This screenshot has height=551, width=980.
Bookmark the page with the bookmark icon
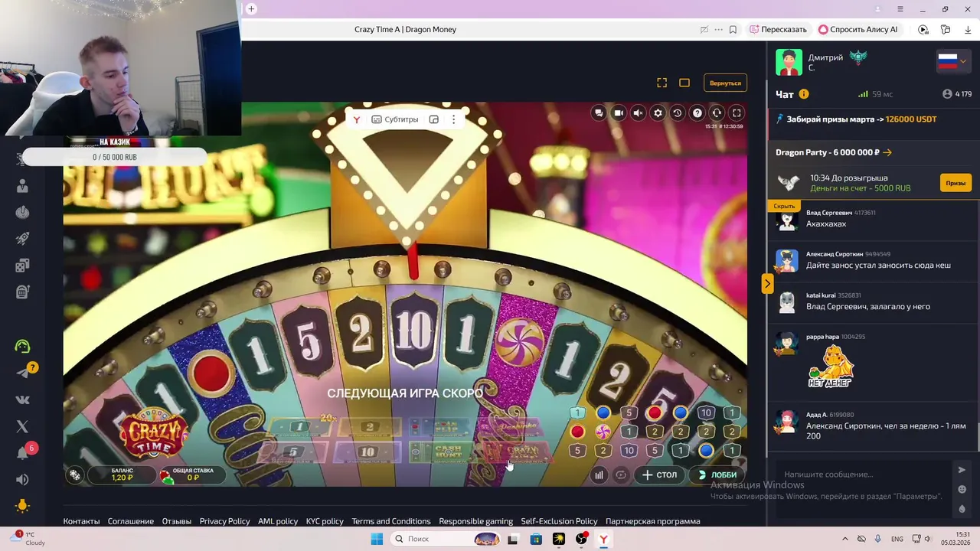click(733, 30)
